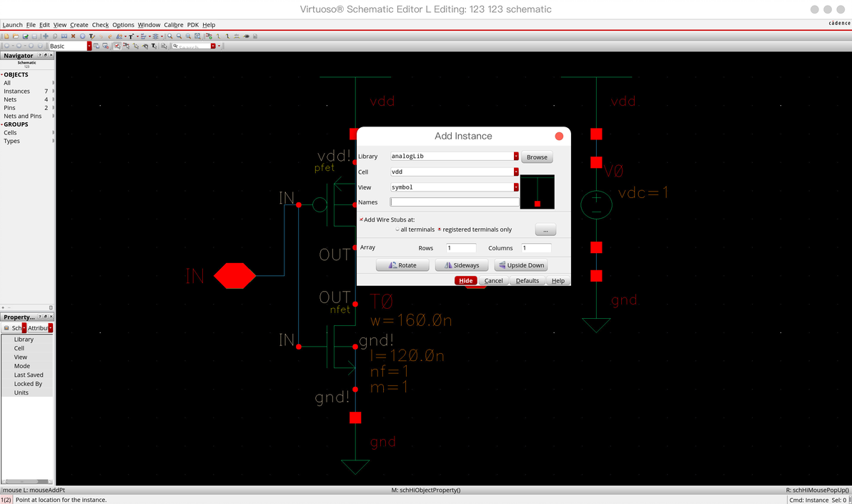This screenshot has height=504, width=852.
Task: Click the red IN input pin symbol
Action: point(234,276)
